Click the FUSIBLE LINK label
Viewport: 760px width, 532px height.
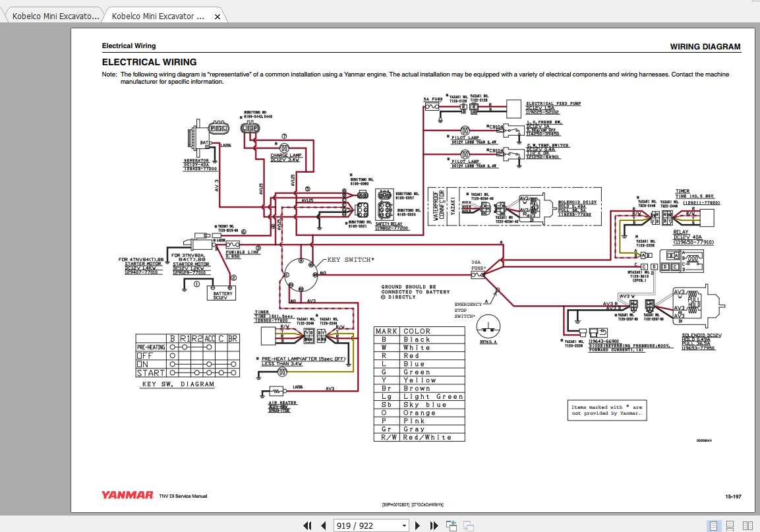pyautogui.click(x=241, y=254)
